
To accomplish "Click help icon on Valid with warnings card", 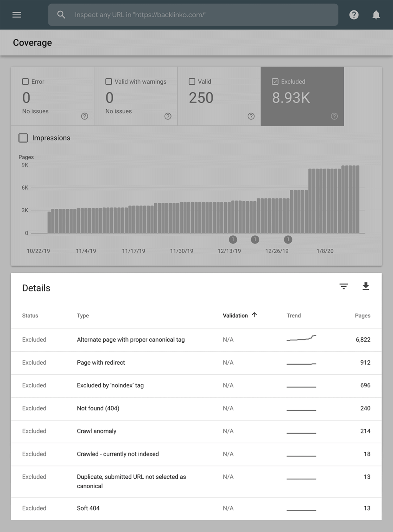I will 168,116.
